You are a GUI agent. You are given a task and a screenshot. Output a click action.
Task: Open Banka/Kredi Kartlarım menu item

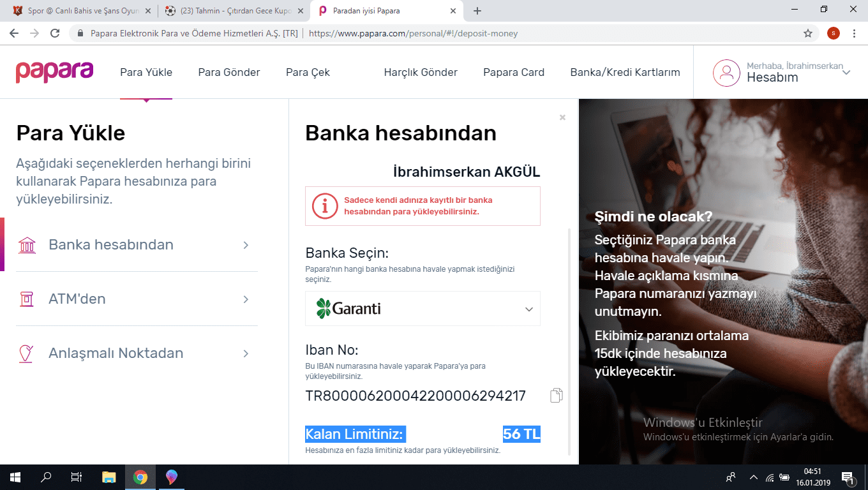(x=625, y=72)
